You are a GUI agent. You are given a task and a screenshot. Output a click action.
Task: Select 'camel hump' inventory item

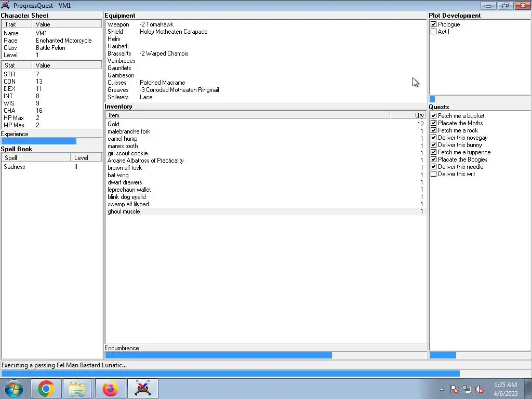click(265, 139)
